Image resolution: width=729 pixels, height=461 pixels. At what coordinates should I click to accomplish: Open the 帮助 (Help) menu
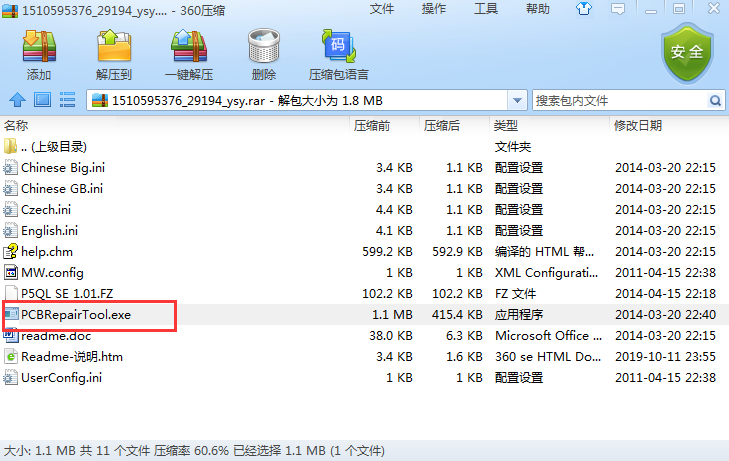coord(538,8)
